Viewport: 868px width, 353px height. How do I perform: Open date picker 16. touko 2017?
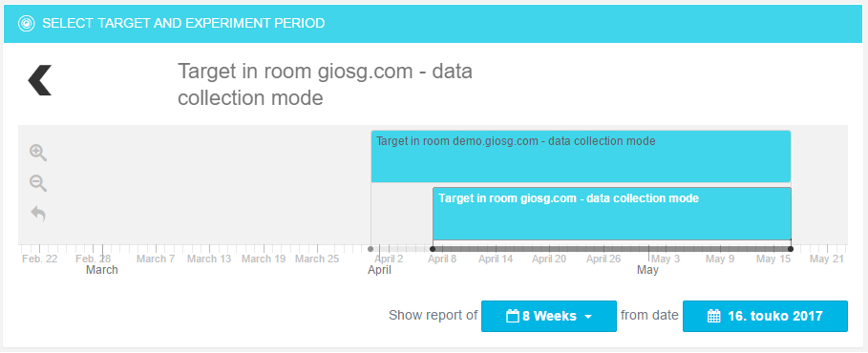tap(765, 317)
